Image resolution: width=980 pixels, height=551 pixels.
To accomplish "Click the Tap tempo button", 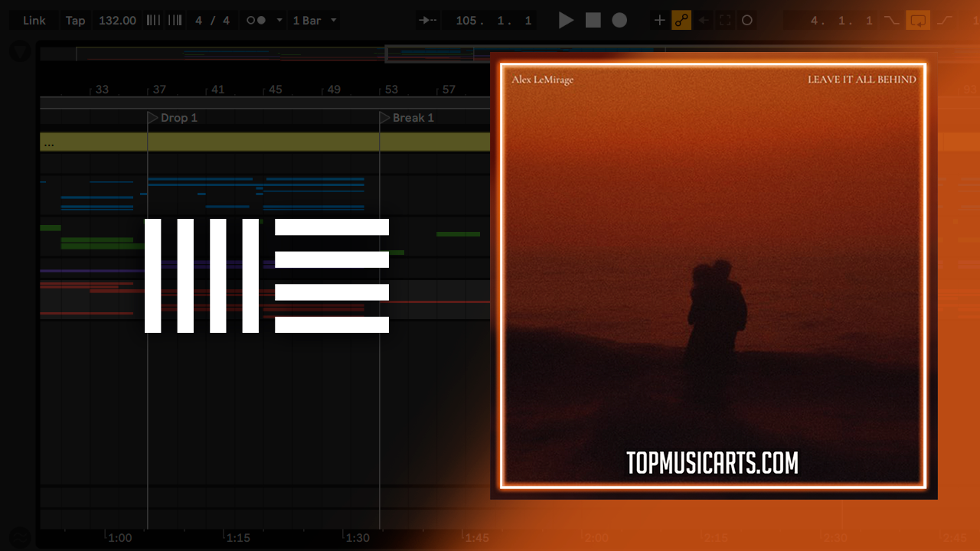I will point(75,21).
